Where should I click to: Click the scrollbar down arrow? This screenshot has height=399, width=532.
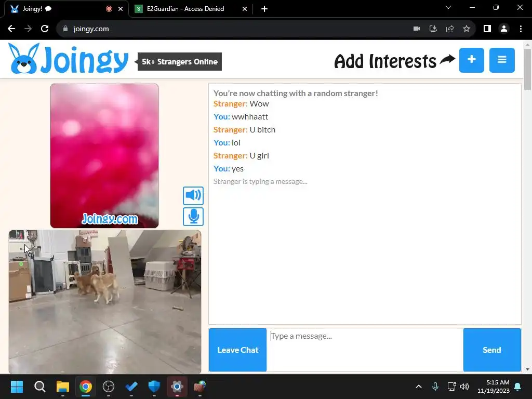click(528, 369)
